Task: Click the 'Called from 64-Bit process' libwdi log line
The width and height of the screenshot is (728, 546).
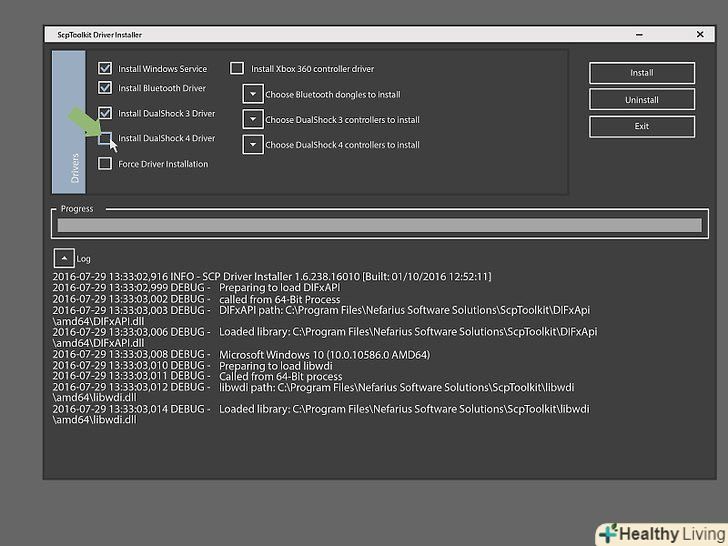Action: click(x=197, y=376)
